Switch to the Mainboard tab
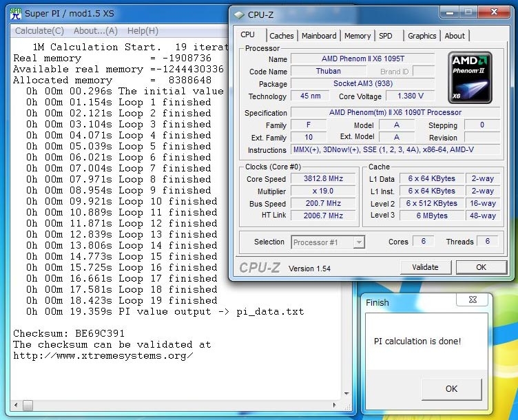Viewport: 518px width, 420px height. [319, 36]
